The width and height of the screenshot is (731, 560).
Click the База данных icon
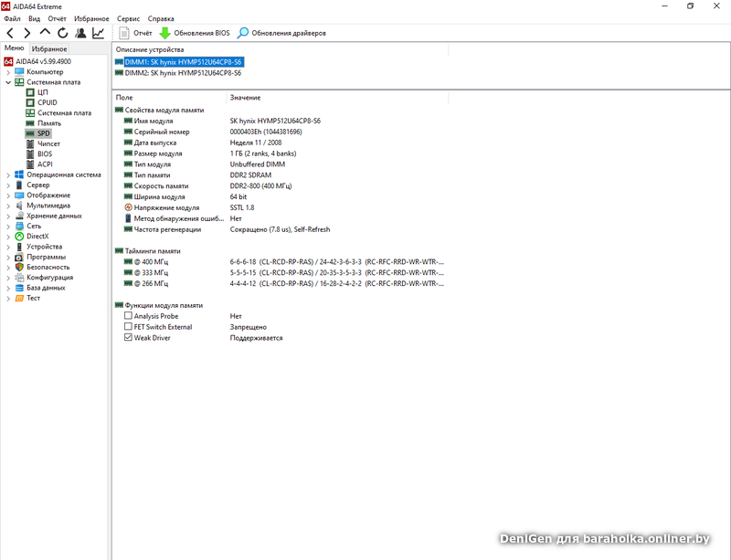point(19,288)
